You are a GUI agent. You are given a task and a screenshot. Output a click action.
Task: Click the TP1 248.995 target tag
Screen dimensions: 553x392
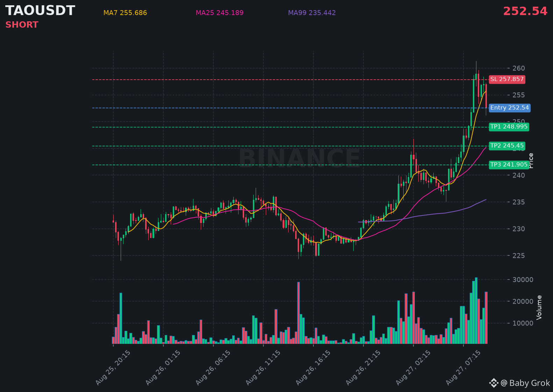tap(509, 127)
